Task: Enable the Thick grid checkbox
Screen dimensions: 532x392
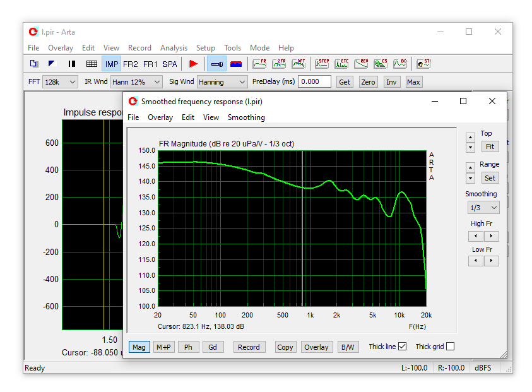Action: [450, 347]
